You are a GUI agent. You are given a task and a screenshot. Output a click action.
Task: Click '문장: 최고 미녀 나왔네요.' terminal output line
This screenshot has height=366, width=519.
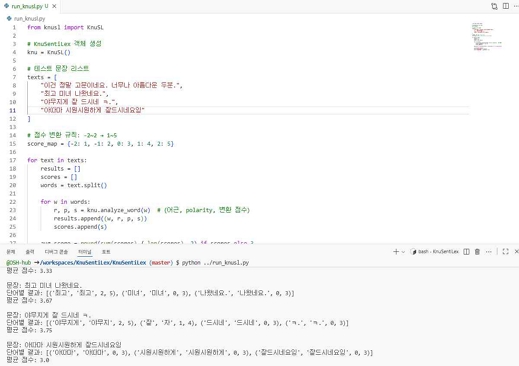tap(44, 285)
